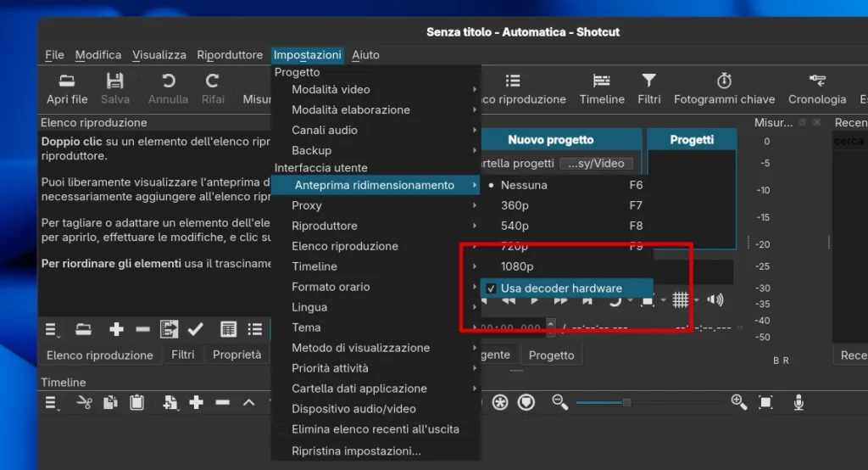Viewport: 868px width, 470px height.
Task: Expand the Metodo di visualizzazione submenu
Action: pos(376,348)
